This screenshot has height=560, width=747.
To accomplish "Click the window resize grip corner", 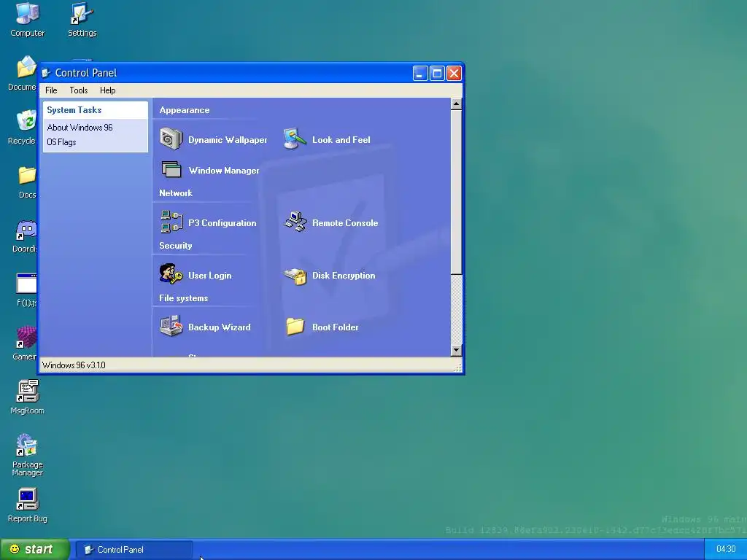I will 458,367.
